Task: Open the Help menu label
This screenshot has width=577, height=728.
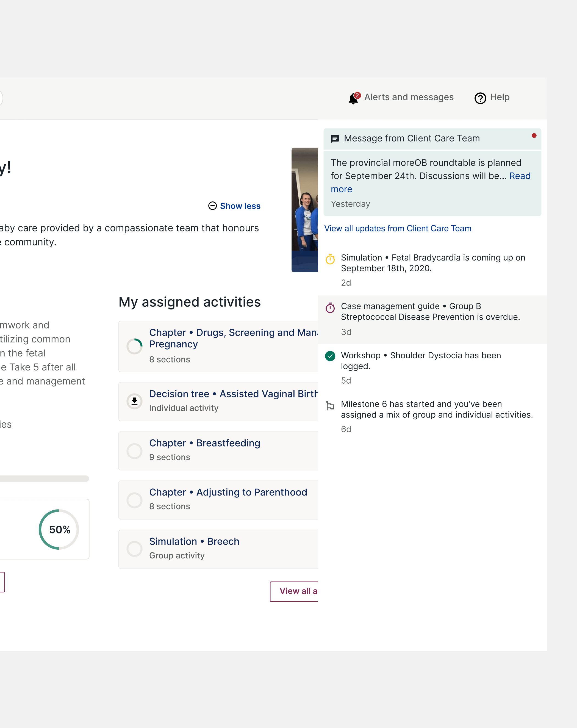Action: (500, 97)
